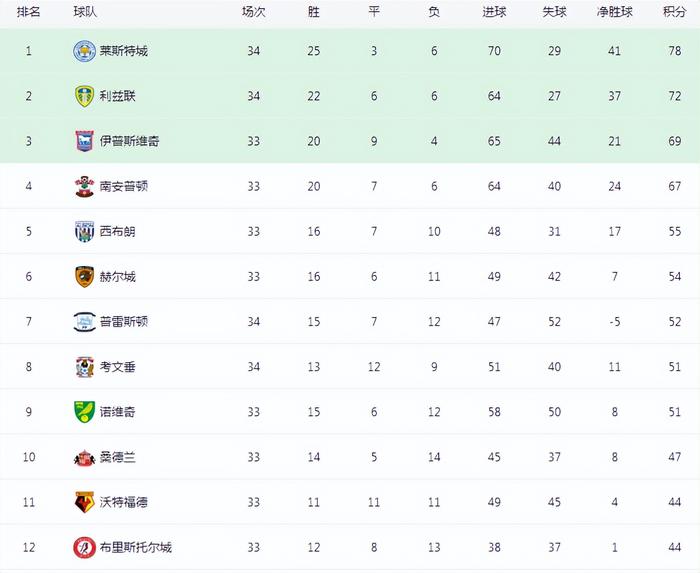Click the Southampton club crest
The width and height of the screenshot is (700, 573).
(x=84, y=187)
